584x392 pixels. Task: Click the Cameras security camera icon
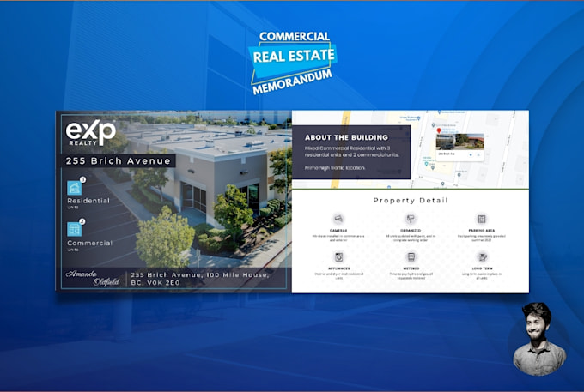[x=338, y=219]
